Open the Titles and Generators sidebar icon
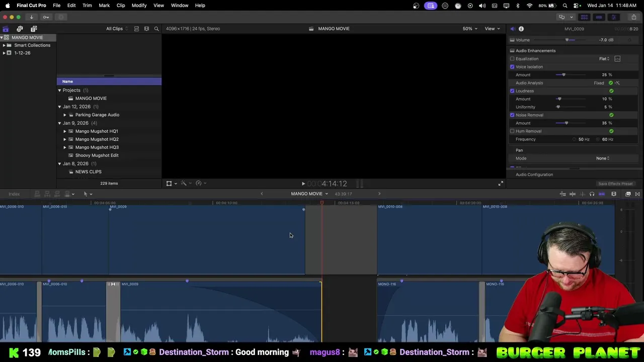644x362 pixels. [x=34, y=29]
